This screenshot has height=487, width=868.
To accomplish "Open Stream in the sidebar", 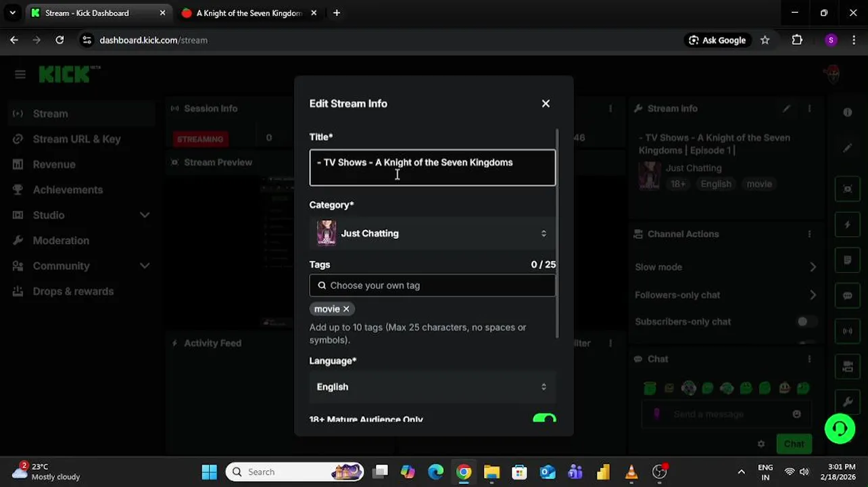I will pos(81,114).
